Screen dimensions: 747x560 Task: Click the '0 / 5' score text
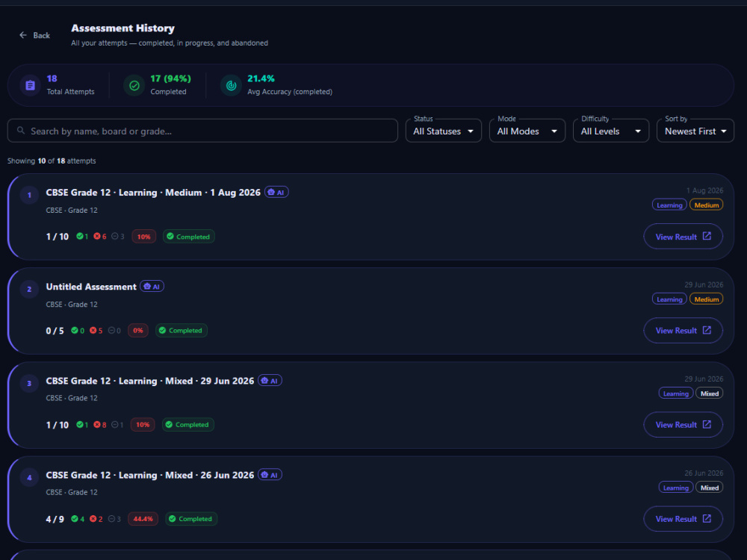pos(55,331)
